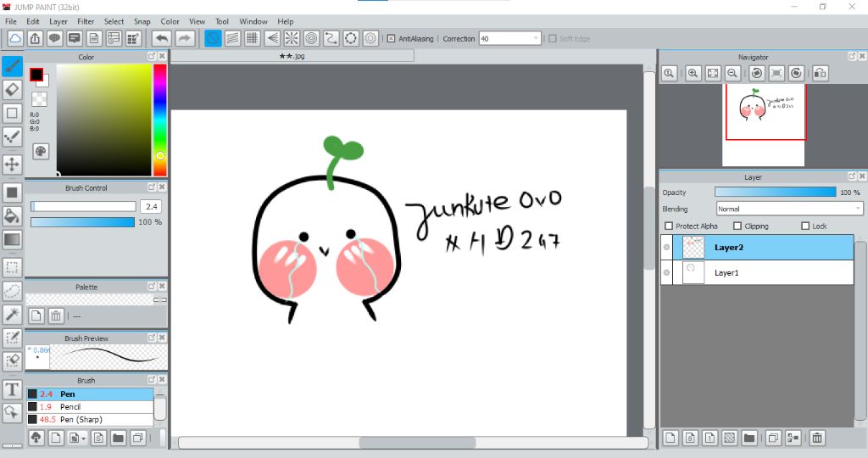Click the cloud icon in the toolbar
868x458 pixels.
pyautogui.click(x=15, y=38)
